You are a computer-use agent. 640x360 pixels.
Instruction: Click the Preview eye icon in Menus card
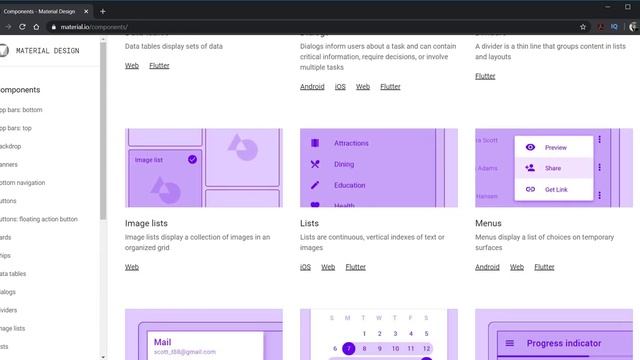pyautogui.click(x=530, y=147)
